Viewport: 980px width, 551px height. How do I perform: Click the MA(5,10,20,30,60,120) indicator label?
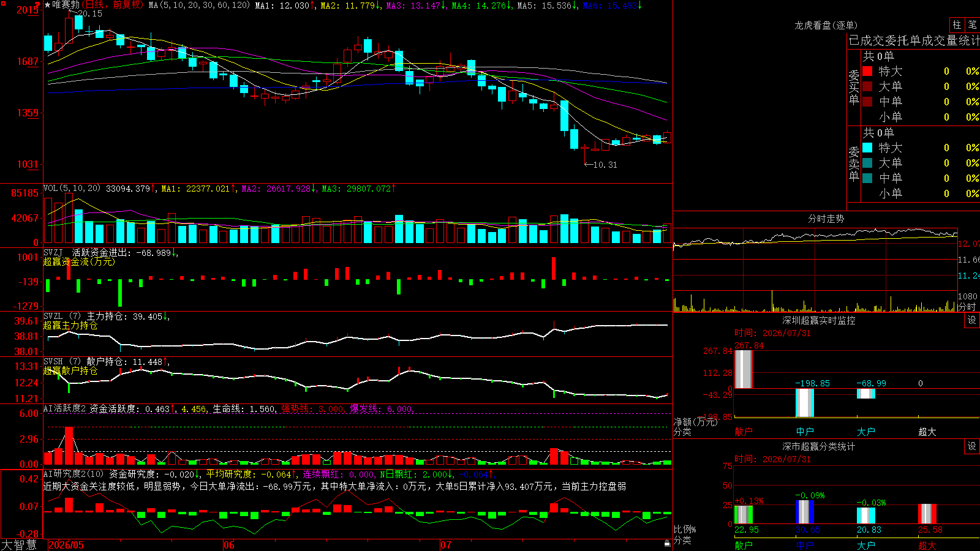tap(199, 5)
